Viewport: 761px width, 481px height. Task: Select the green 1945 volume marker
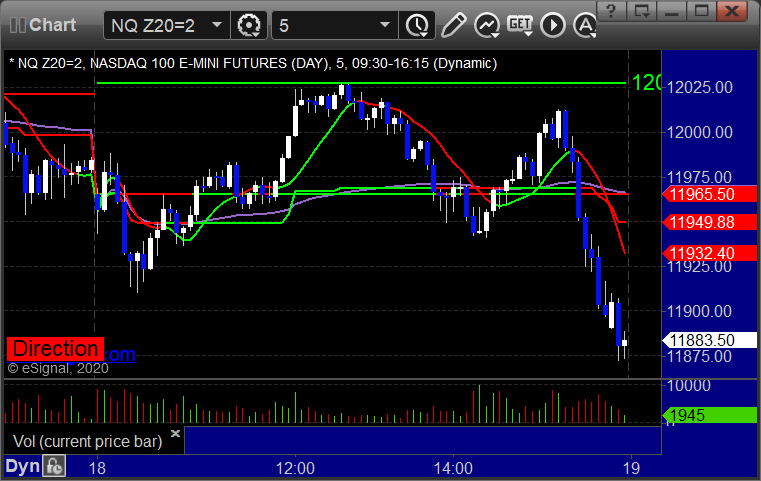(710, 415)
